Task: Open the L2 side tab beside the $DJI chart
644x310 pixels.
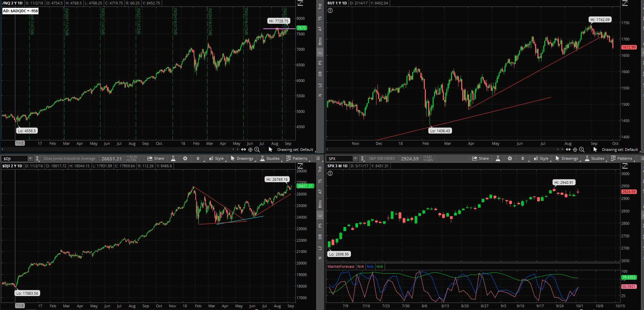Action: [320, 248]
